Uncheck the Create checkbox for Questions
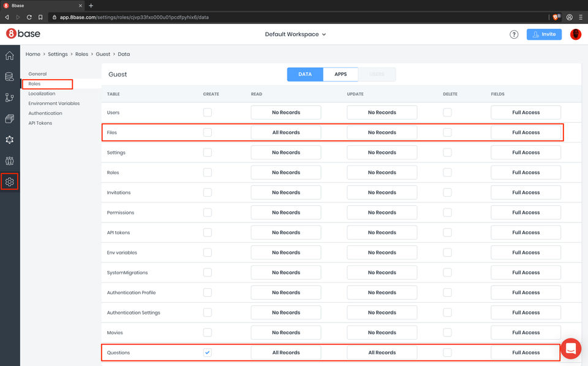 (208, 353)
